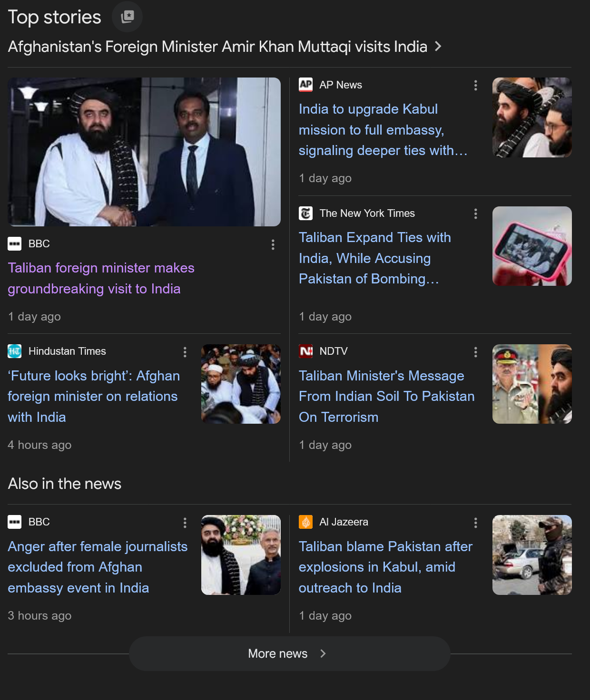This screenshot has width=590, height=700.
Task: Open 'Taliban foreign minister makes groundbreaking visit' link
Action: click(x=101, y=278)
